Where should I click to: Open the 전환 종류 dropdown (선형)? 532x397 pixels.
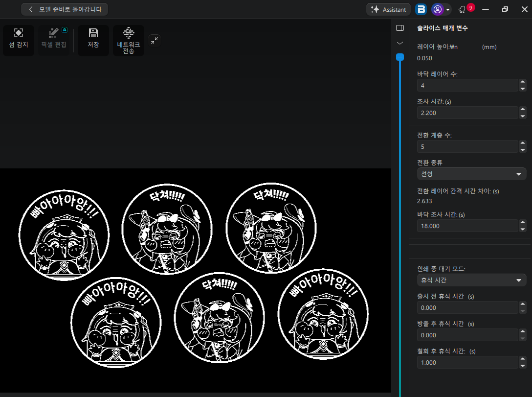pyautogui.click(x=471, y=174)
